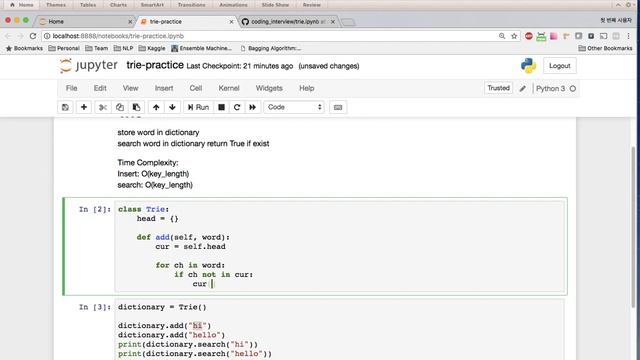The image size is (640, 360).
Task: Close the Home browser tab
Action: point(130,22)
